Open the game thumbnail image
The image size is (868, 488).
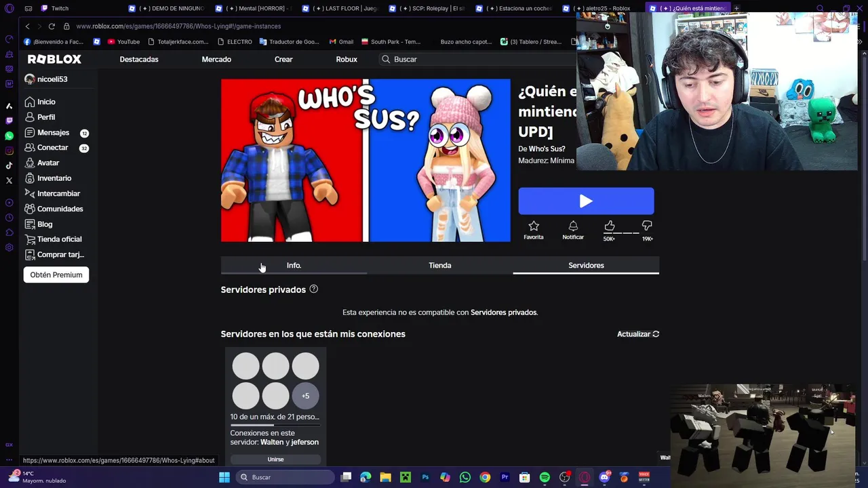point(366,161)
